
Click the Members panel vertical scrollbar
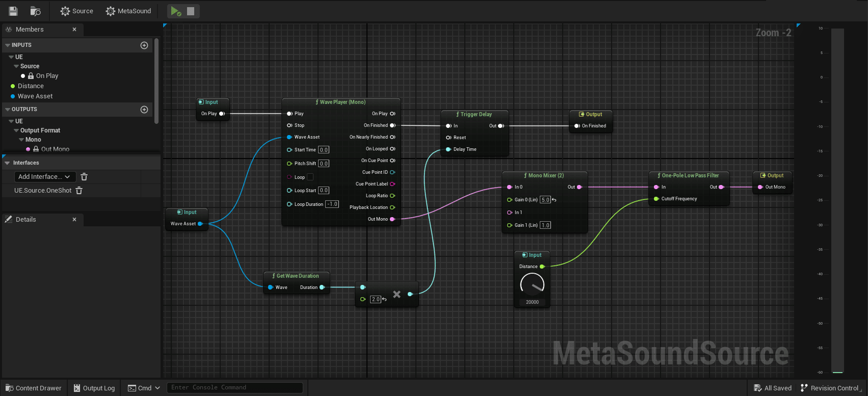click(156, 81)
